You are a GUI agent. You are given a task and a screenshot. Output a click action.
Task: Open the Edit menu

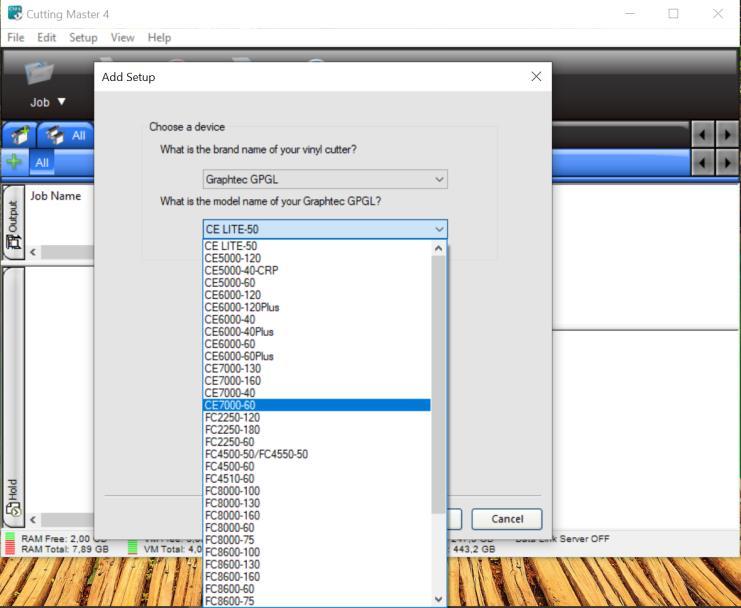[x=46, y=38]
